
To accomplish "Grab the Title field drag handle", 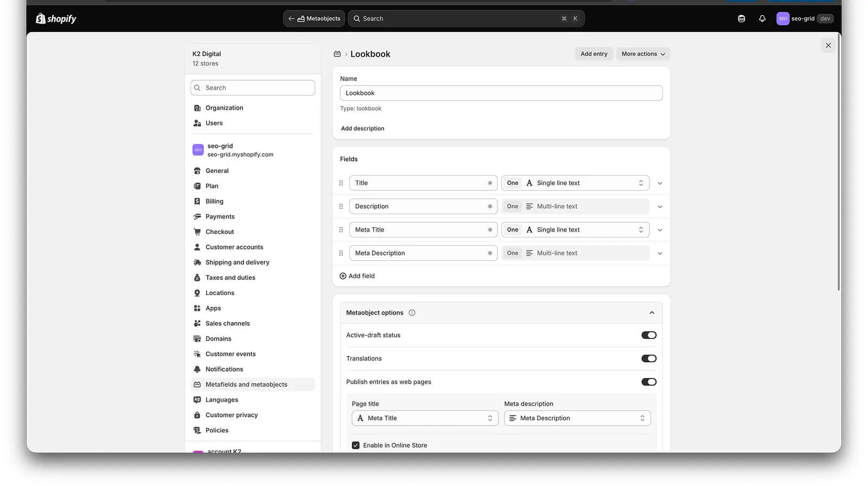I will coord(341,183).
